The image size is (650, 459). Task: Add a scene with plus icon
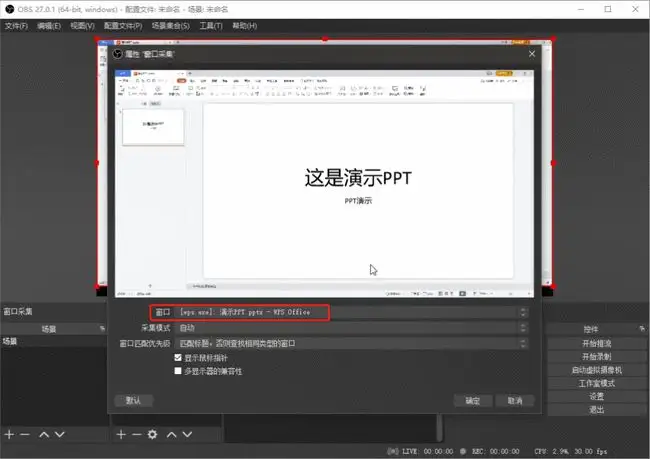point(9,435)
